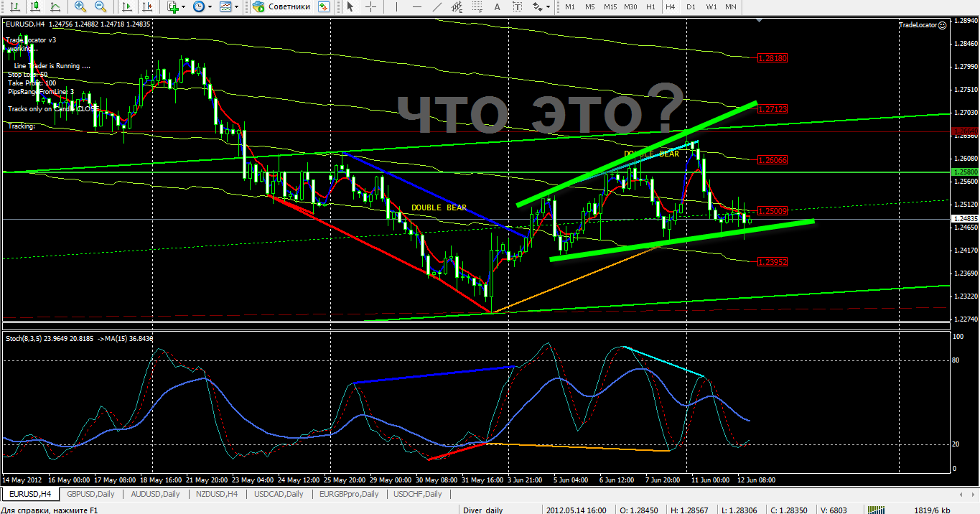Select the text label T tool
This screenshot has width=980, height=514.
(517, 6)
